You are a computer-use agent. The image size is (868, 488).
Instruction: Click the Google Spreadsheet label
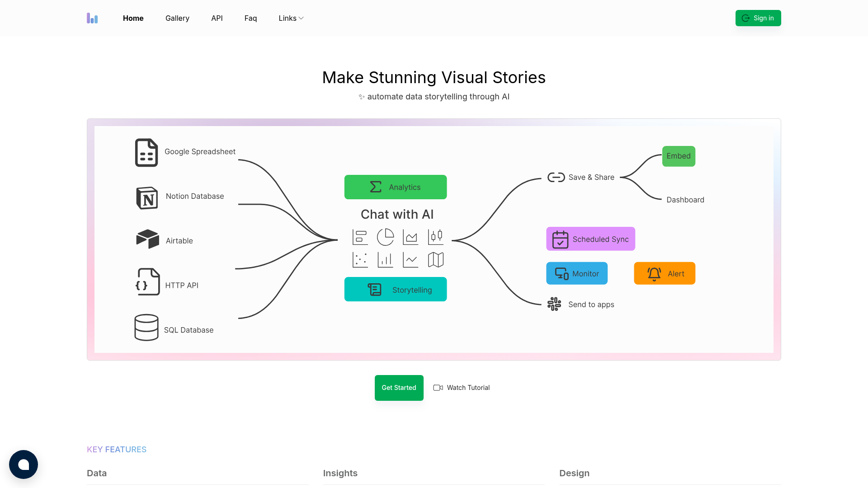200,152
